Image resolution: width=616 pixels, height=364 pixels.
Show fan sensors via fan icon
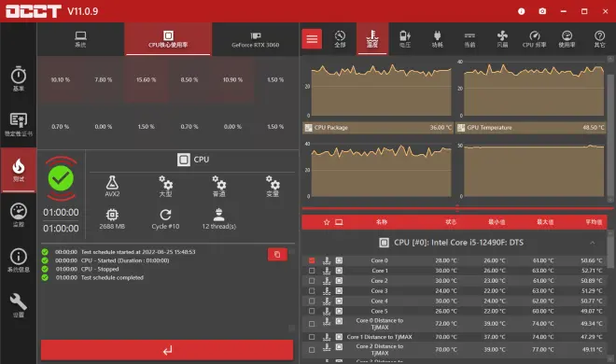pos(502,39)
